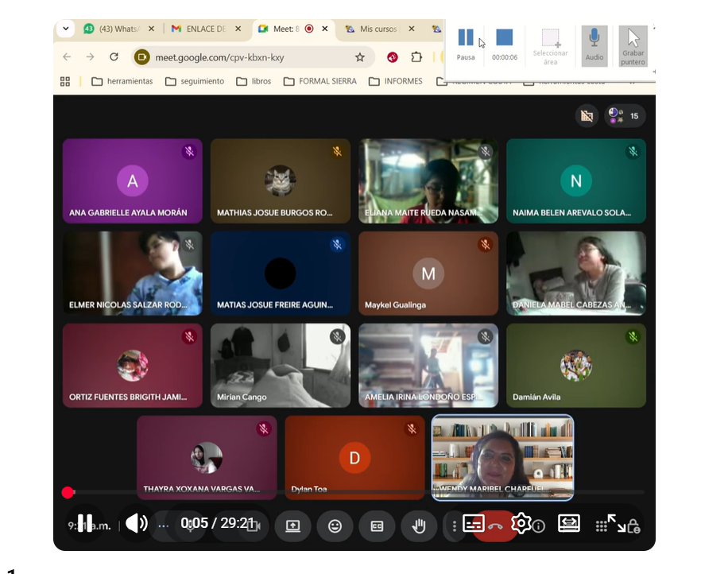Expand the browser tab search chevron
Screen dimensions: 728x574
66,29
